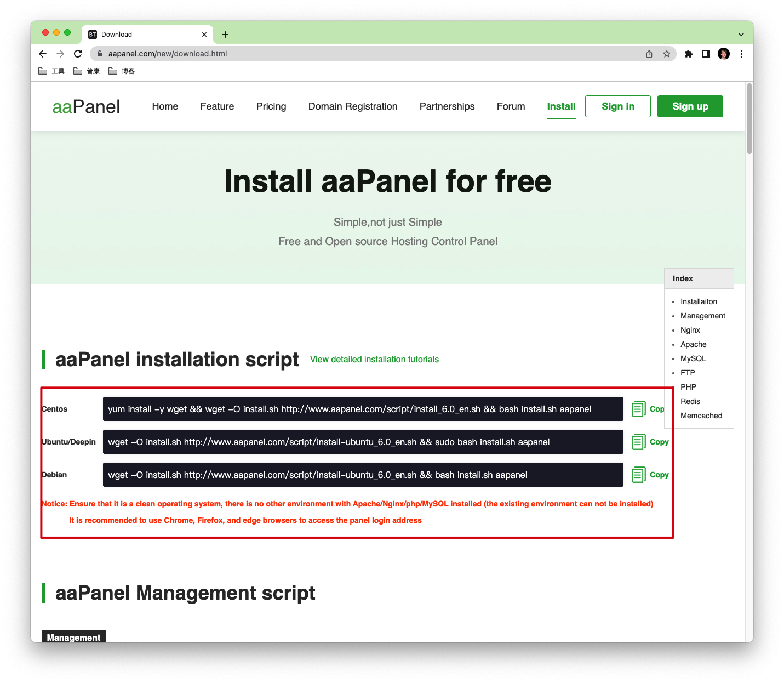This screenshot has height=683, width=784.
Task: Copy the Centos install command
Action: 648,409
